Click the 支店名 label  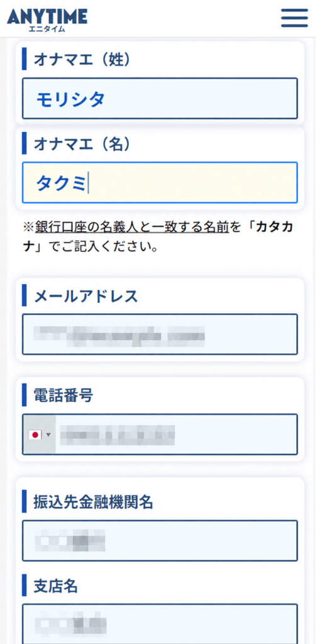coord(55,586)
